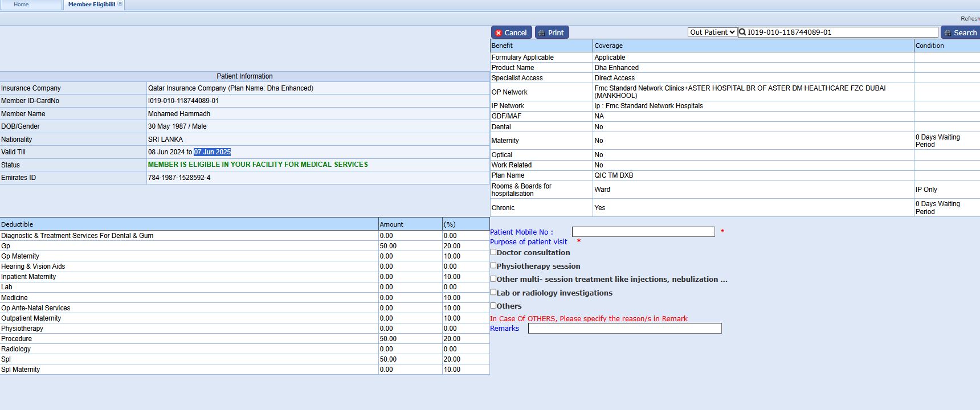Open the Out Patient dropdown
980x410 pixels.
(712, 32)
